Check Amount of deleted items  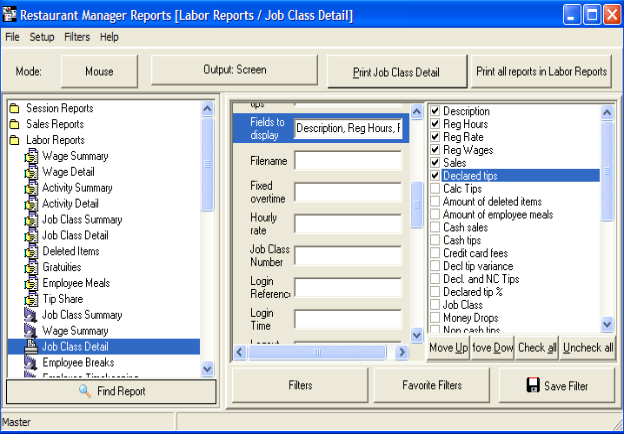(435, 201)
